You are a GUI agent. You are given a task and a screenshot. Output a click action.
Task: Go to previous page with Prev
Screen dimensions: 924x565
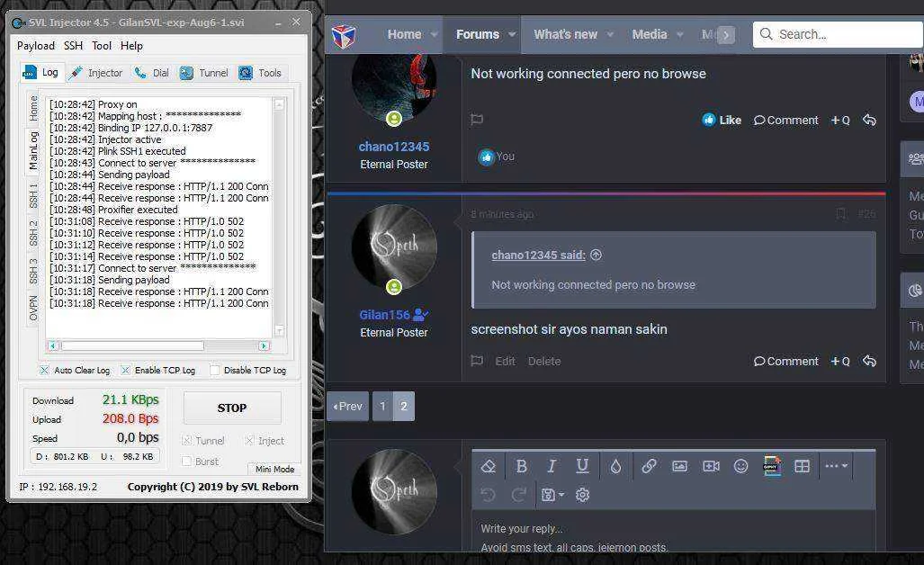[x=347, y=406]
